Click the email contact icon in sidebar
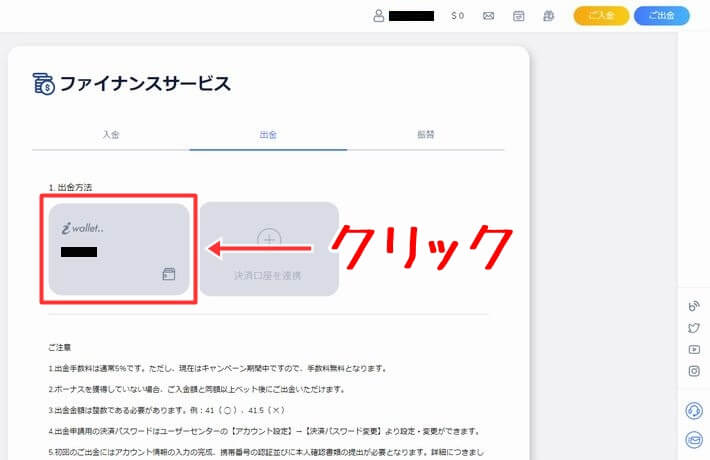710x460 pixels. click(694, 439)
